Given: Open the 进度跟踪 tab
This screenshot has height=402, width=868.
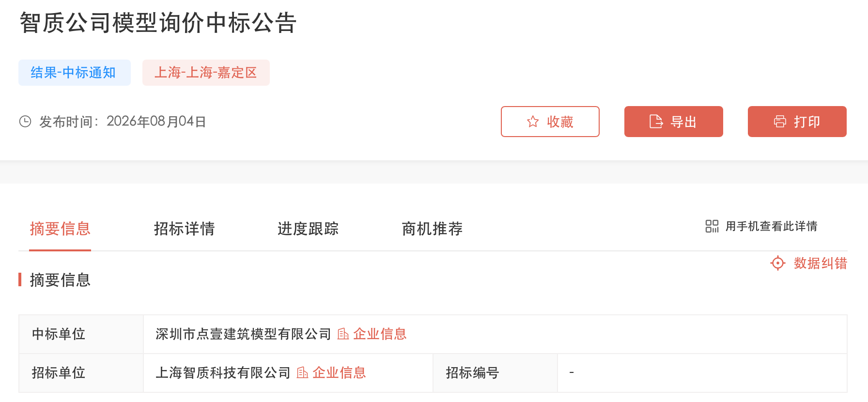Looking at the screenshot, I should pos(308,229).
